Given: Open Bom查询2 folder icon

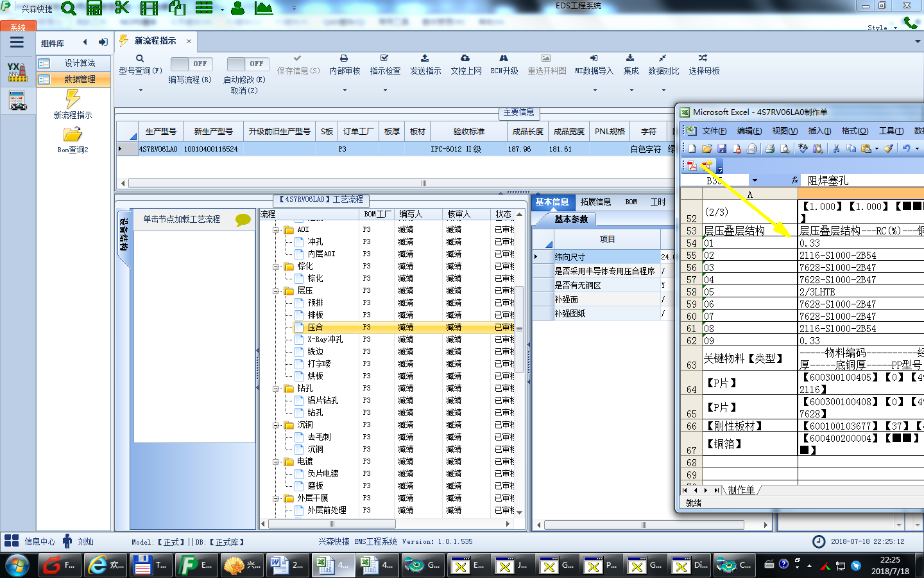Looking at the screenshot, I should pos(73,134).
